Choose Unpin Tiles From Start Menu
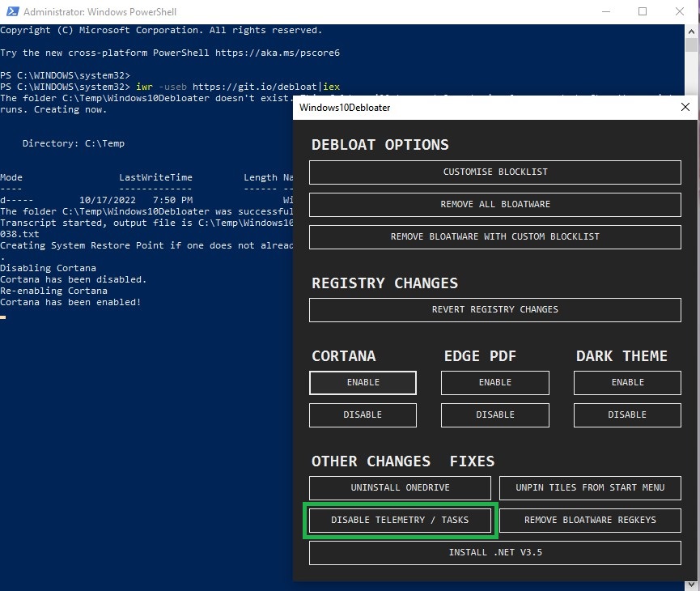Viewport: 700px width, 591px height. point(590,487)
